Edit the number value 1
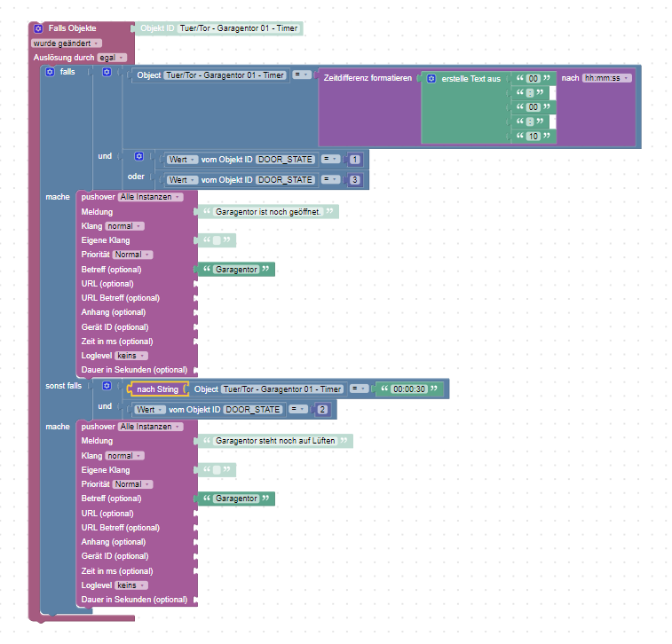Screen dimensions: 672x644 point(354,160)
